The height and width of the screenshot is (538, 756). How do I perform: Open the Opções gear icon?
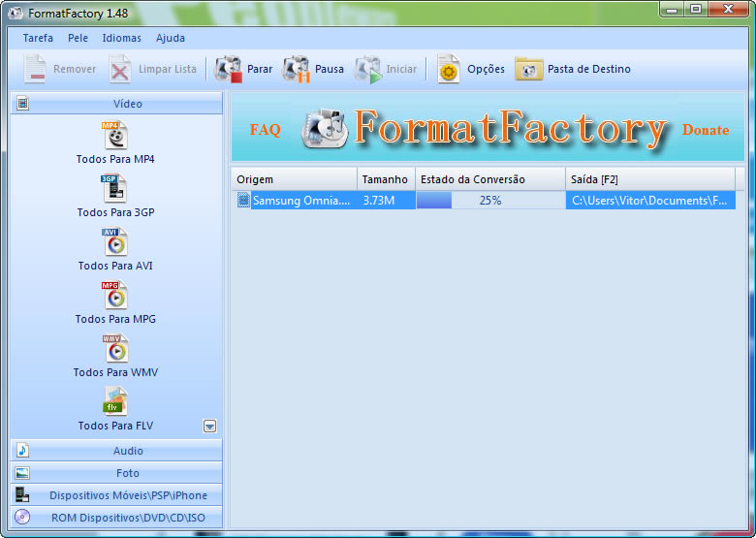(449, 69)
